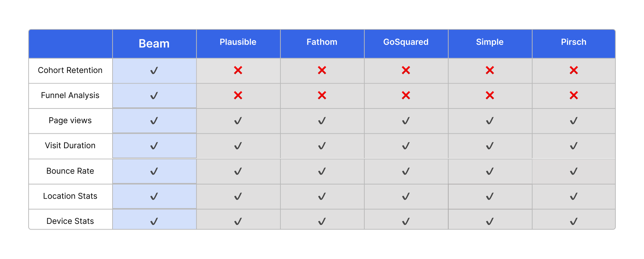The height and width of the screenshot is (259, 644).
Task: Select the Beam column header
Action: pyautogui.click(x=154, y=44)
